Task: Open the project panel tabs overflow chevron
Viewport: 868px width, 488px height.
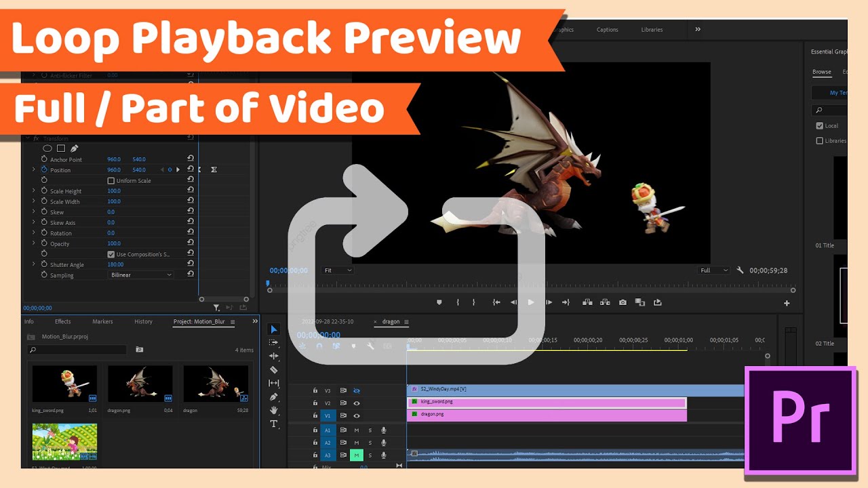Action: coord(255,321)
